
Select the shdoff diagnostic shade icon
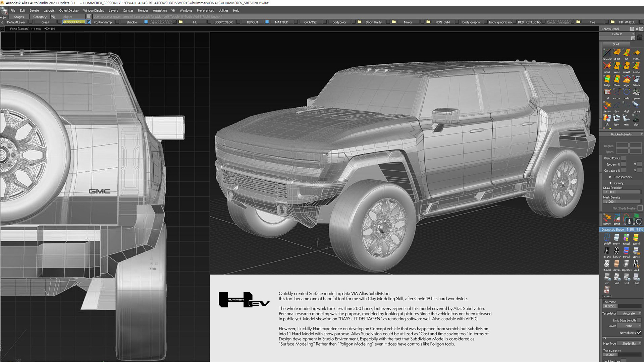click(607, 238)
